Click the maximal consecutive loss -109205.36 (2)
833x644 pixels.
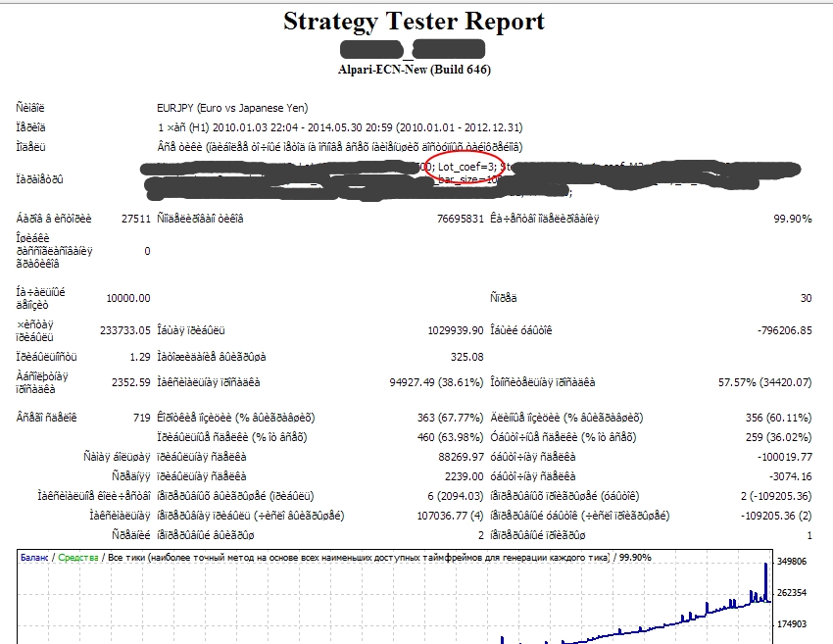(x=776, y=516)
